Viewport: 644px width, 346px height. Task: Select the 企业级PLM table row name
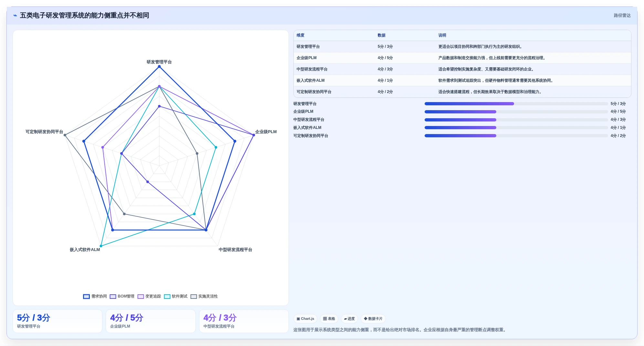(307, 58)
